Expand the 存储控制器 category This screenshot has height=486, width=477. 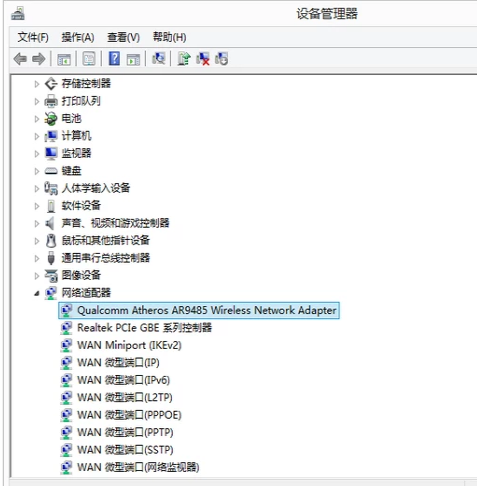[x=37, y=84]
